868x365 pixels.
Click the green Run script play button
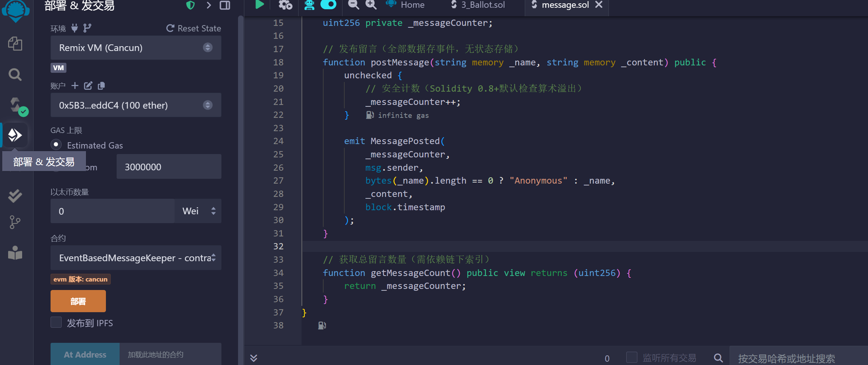[259, 5]
